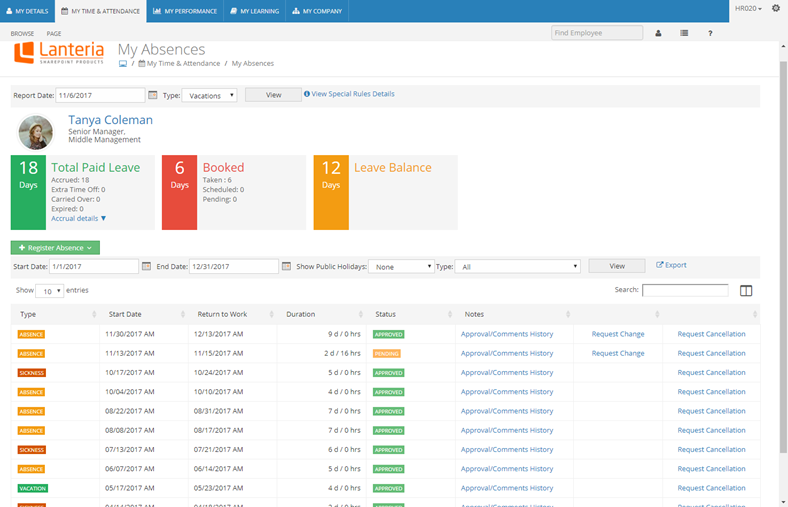Open the My Time & Attendance tab
Viewport: 788px width, 507px height.
tap(101, 11)
